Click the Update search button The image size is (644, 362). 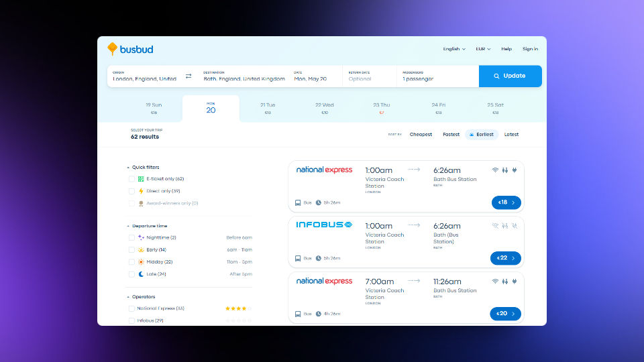coord(510,76)
